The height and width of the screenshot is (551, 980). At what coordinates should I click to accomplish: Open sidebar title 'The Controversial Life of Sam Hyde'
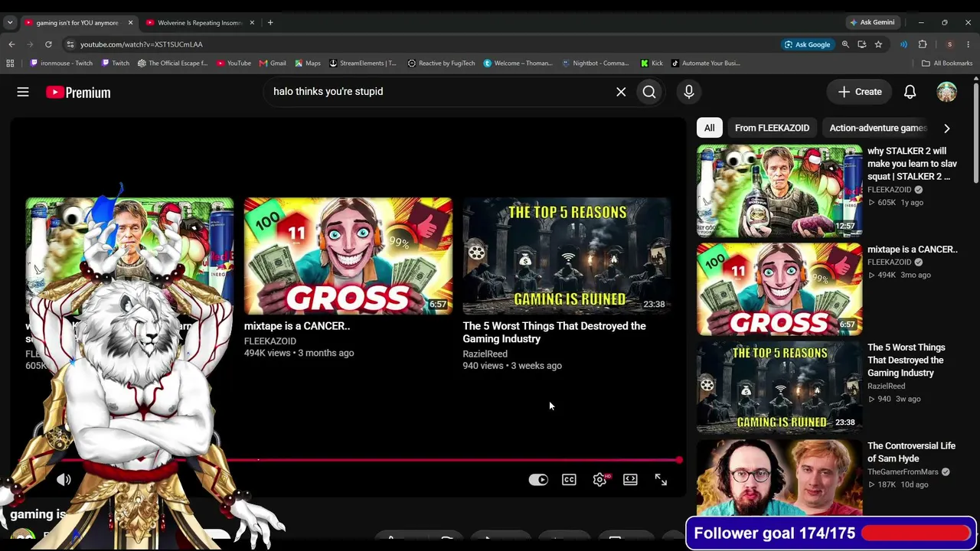point(911,452)
